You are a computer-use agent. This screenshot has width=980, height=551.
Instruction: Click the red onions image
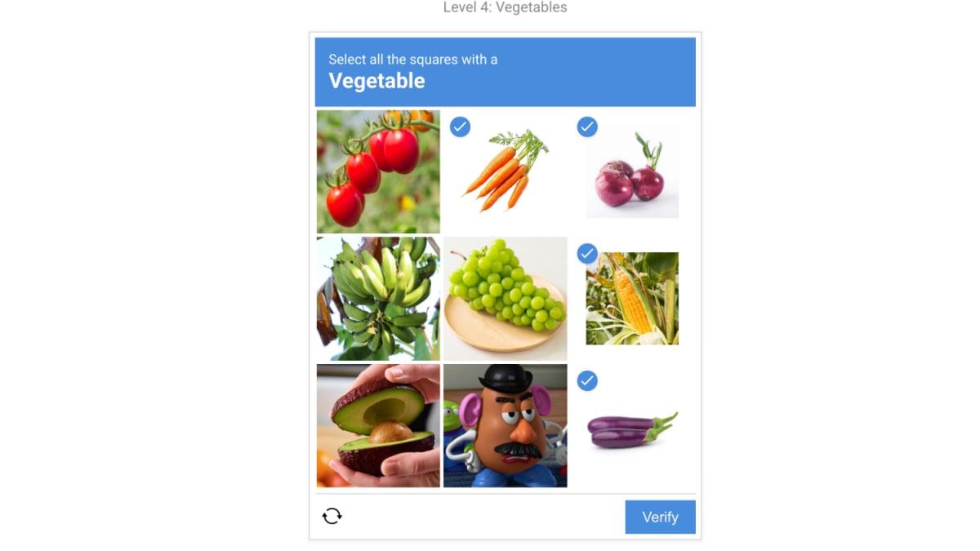point(632,171)
